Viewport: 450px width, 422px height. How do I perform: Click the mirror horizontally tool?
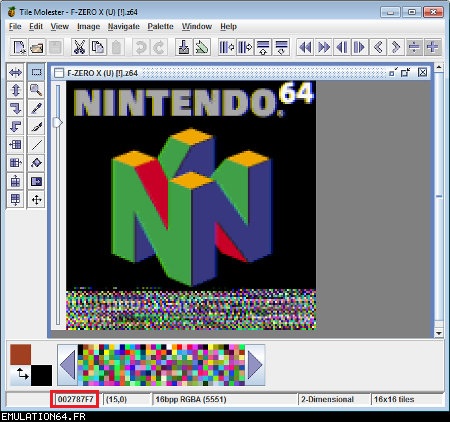tap(15, 72)
